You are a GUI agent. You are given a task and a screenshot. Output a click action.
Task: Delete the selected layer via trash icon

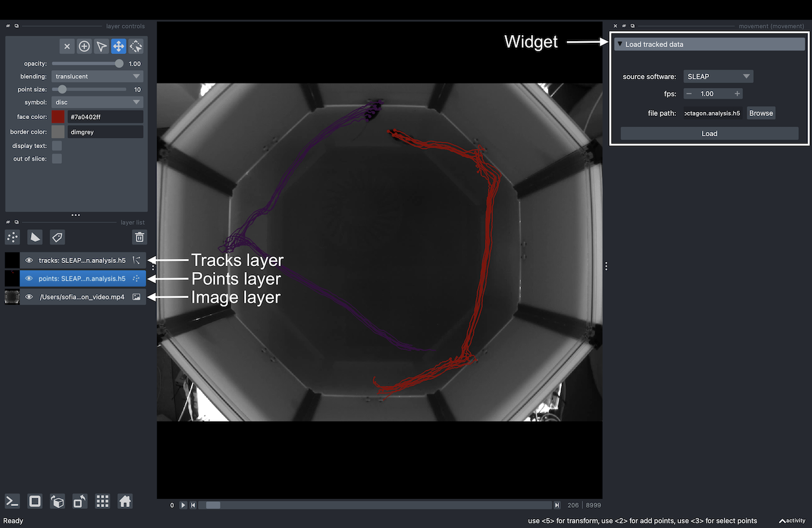(x=139, y=237)
